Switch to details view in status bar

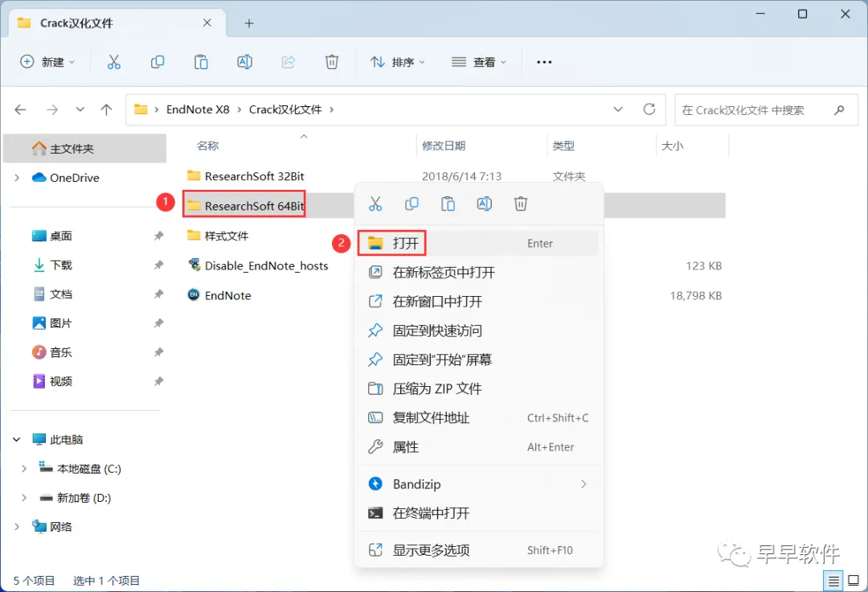(833, 581)
